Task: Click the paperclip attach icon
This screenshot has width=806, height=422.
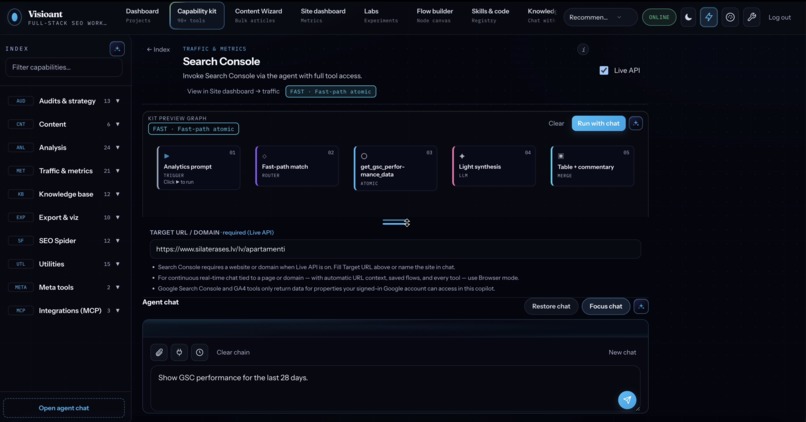Action: pos(159,352)
